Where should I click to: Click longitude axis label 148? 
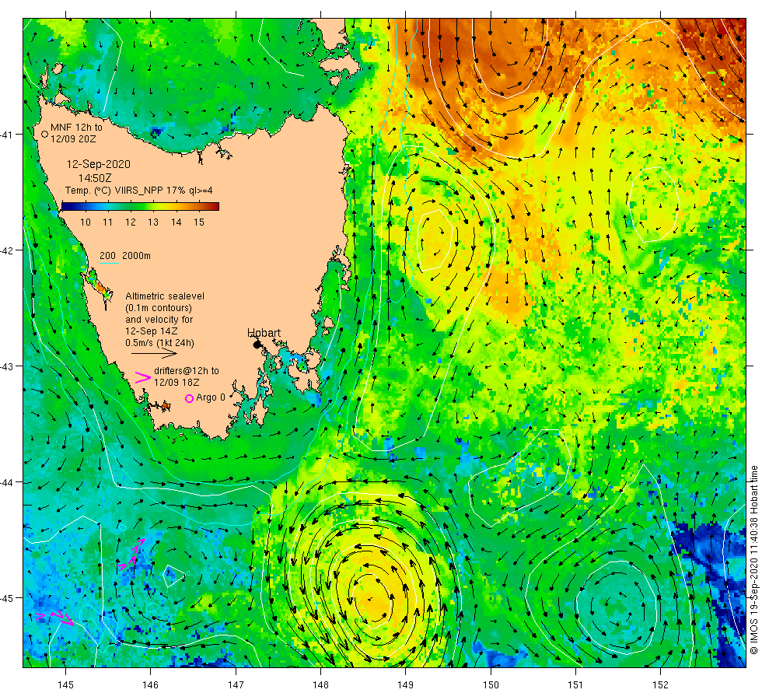click(320, 685)
